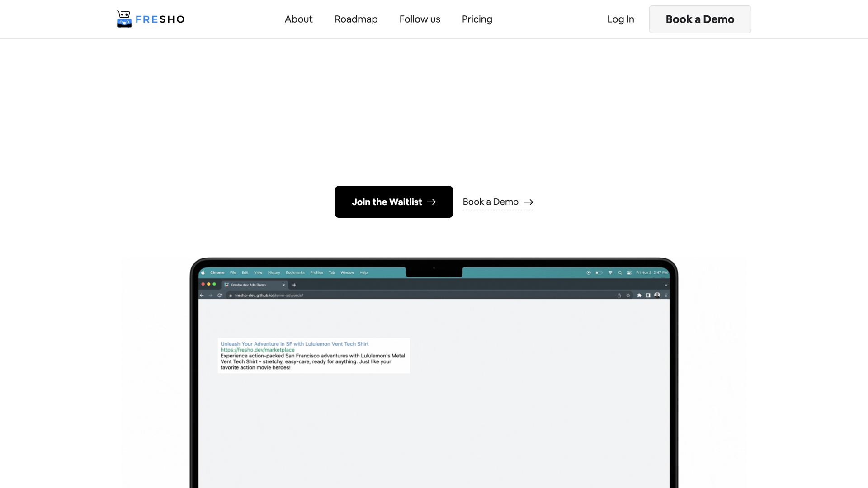Click the bookmark star icon
This screenshot has height=488, width=868.
(628, 296)
